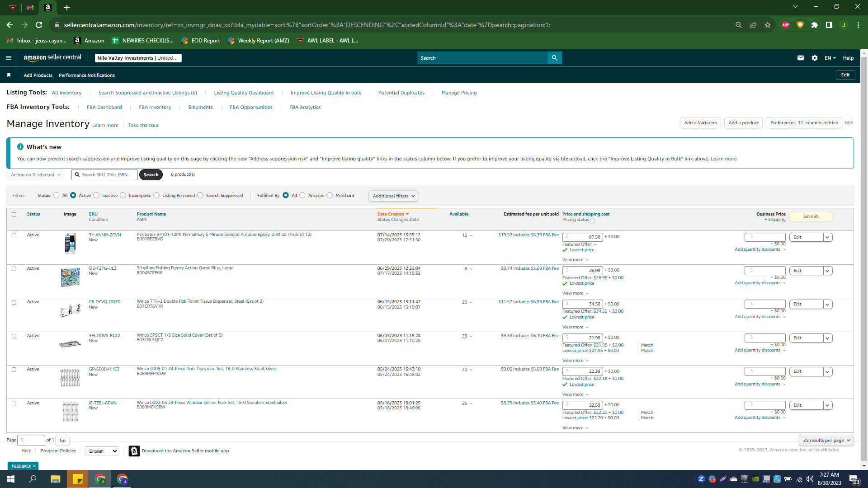The image size is (868, 488).
Task: Expand available quantity 13 chevron
Action: coord(471,235)
